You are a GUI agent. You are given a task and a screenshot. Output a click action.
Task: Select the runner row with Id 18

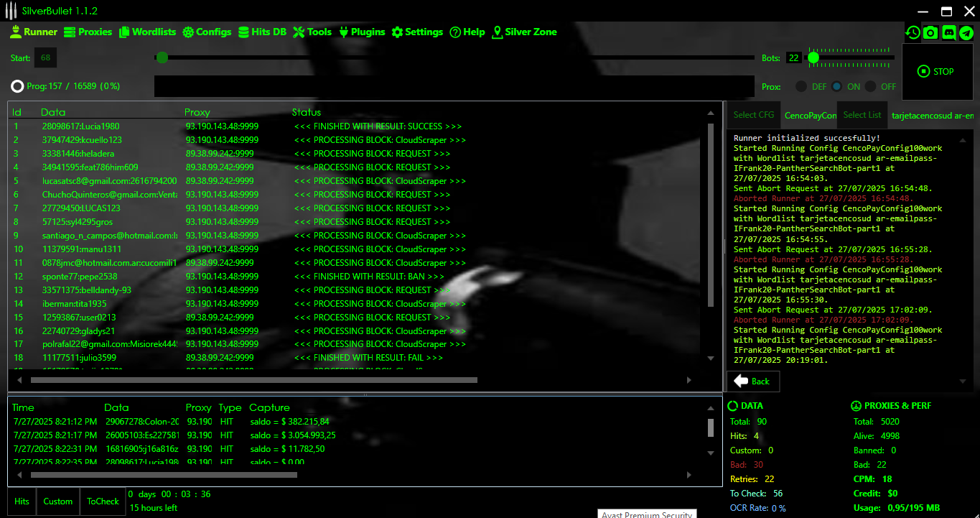tap(357, 358)
